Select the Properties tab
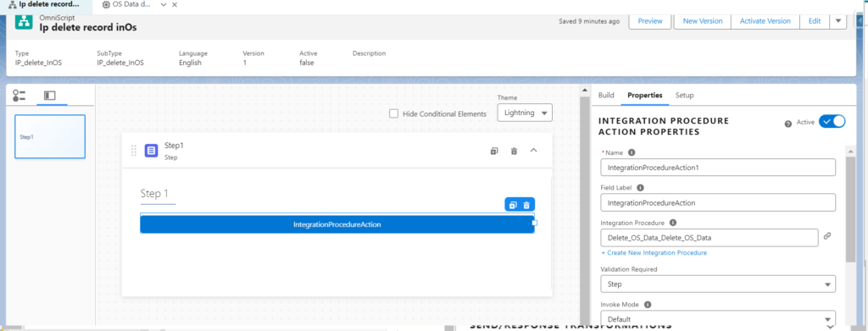Screen dimensions: 868x331 coord(645,95)
